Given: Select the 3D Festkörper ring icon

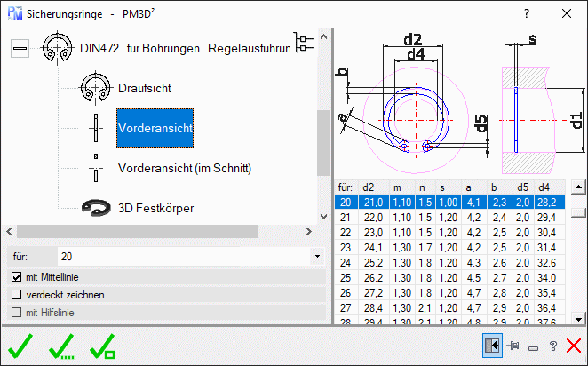Looking at the screenshot, I should tap(94, 208).
